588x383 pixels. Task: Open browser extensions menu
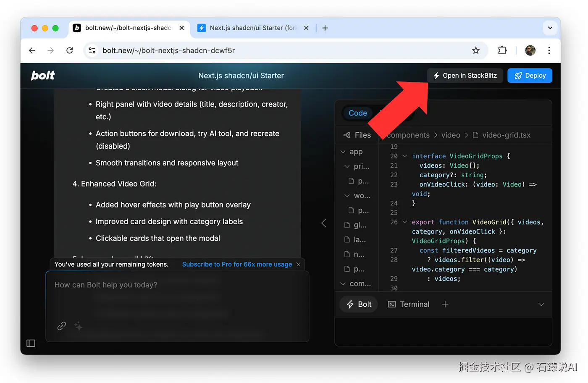[502, 50]
